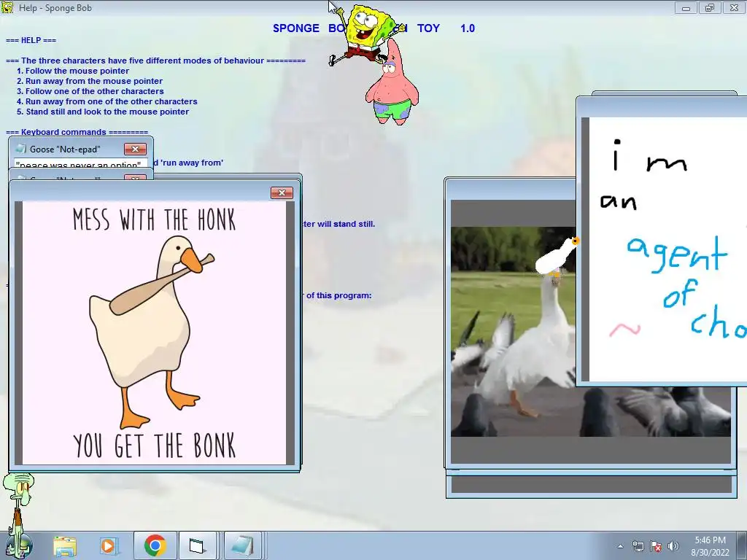This screenshot has width=747, height=560.
Task: Click the Show Desktop strip beside the clock
Action: [742, 546]
